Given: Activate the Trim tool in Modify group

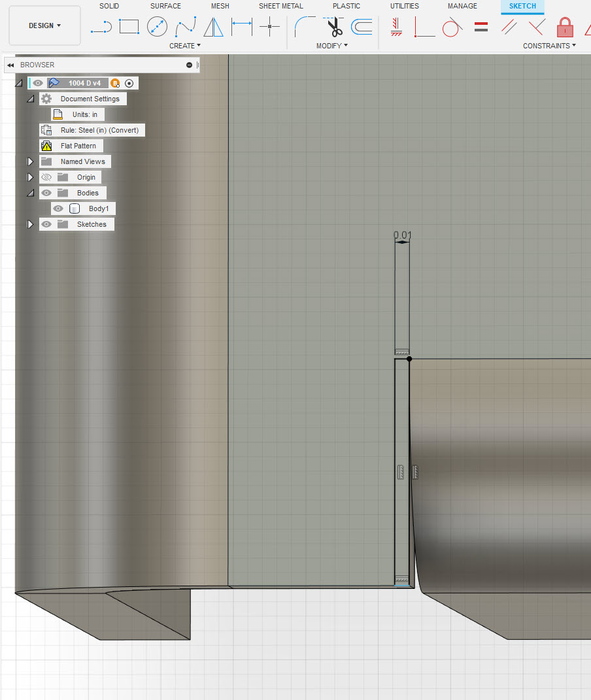Looking at the screenshot, I should pyautogui.click(x=334, y=27).
